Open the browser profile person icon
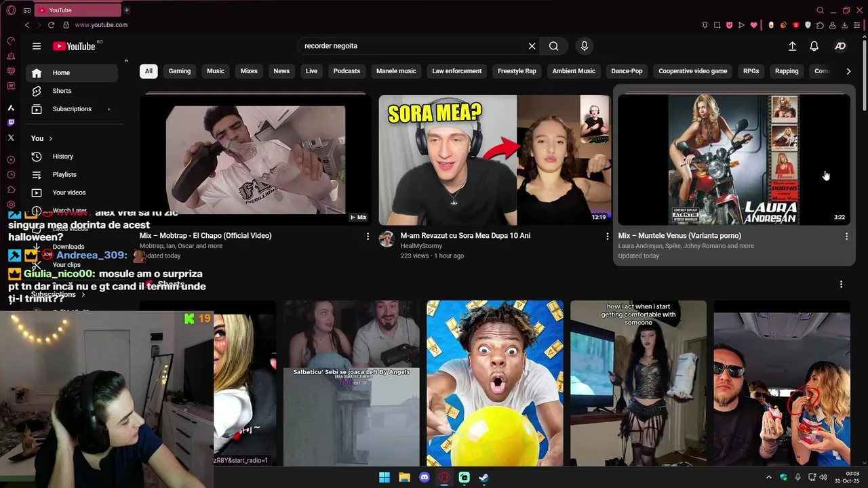Viewport: 868px width, 488px height. [832, 25]
